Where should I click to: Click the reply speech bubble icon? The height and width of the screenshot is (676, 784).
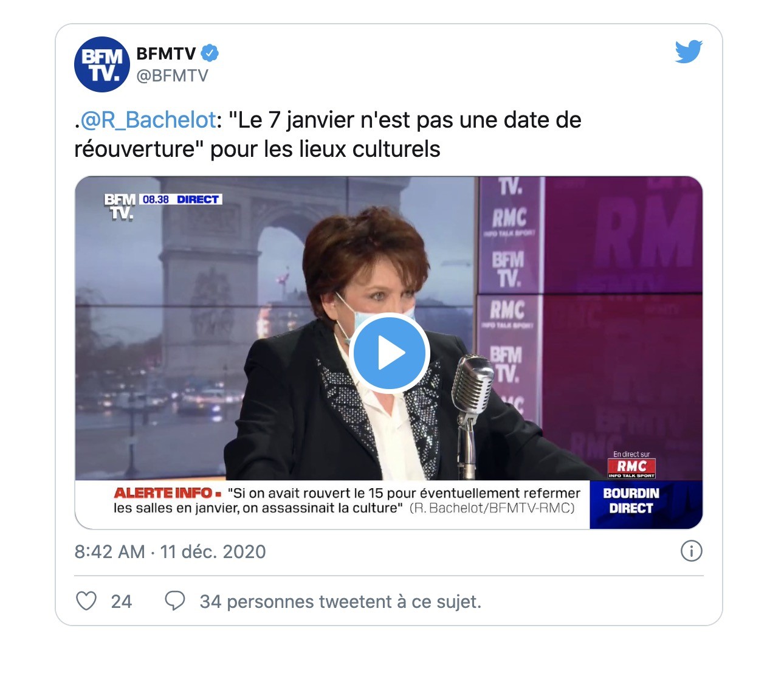[x=175, y=601]
